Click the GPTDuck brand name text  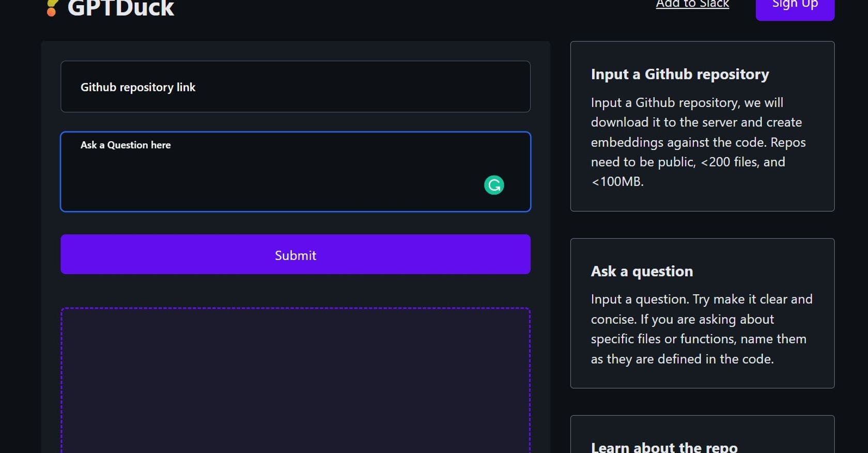[x=121, y=8]
